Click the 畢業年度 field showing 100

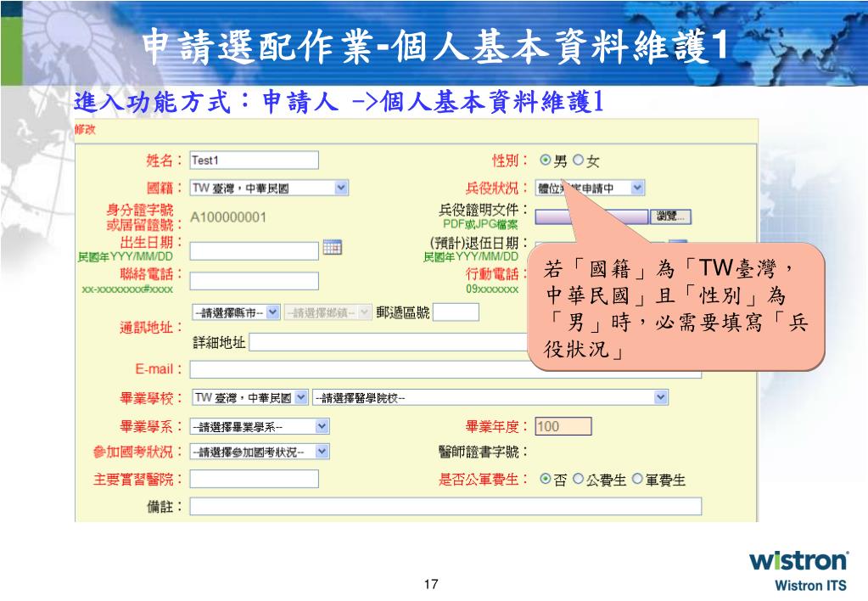pyautogui.click(x=563, y=426)
